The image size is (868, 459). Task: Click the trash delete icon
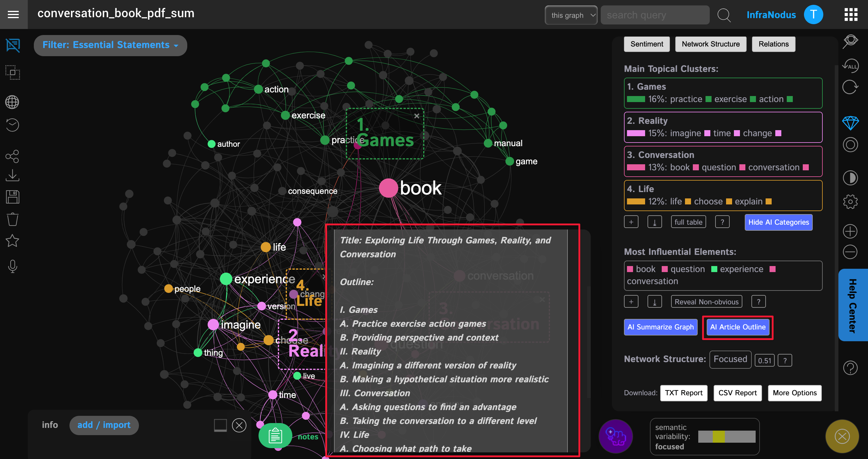pos(12,219)
